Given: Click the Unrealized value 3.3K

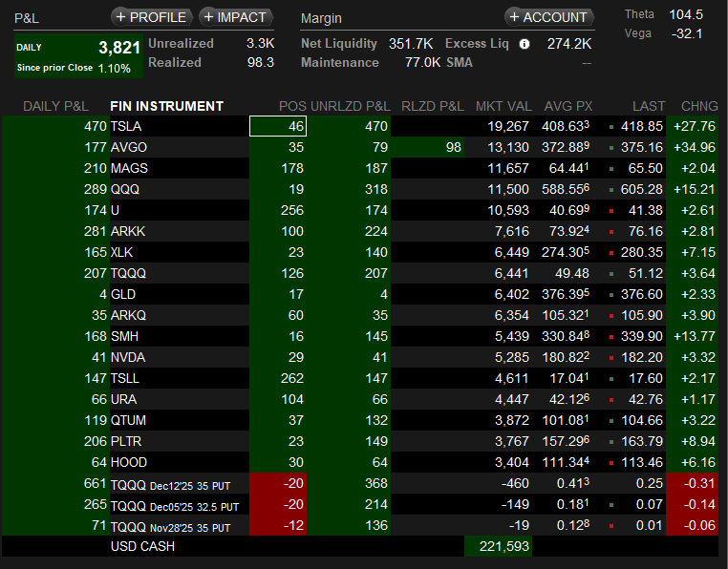Looking at the screenshot, I should (261, 44).
